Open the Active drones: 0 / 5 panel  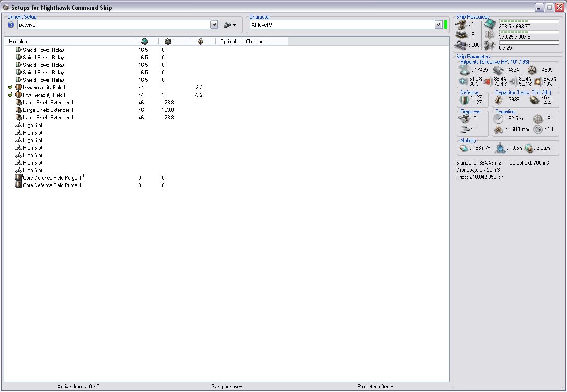[78, 387]
